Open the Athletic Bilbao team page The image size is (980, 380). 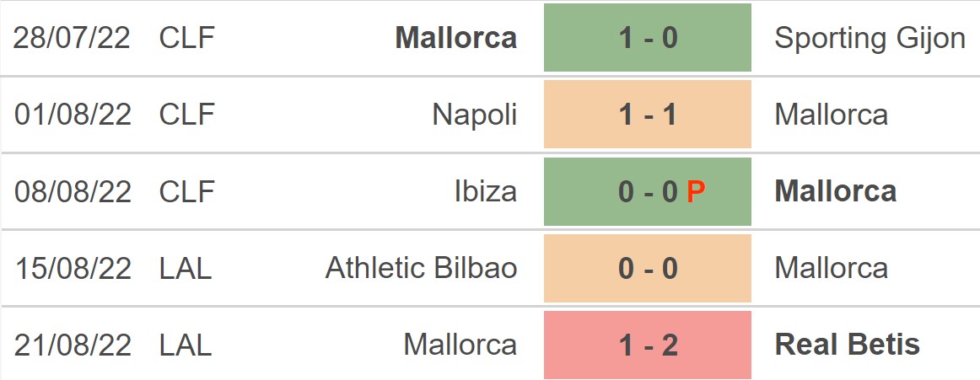(x=421, y=268)
